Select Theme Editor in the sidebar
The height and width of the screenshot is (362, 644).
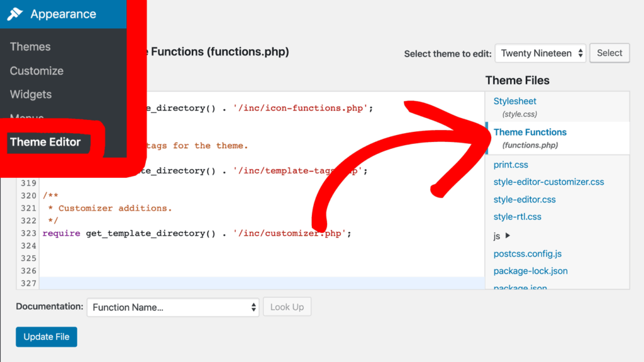click(x=45, y=142)
